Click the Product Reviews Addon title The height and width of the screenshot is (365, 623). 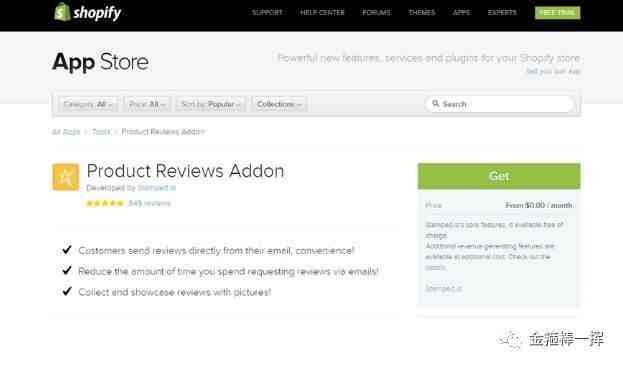pyautogui.click(x=185, y=171)
